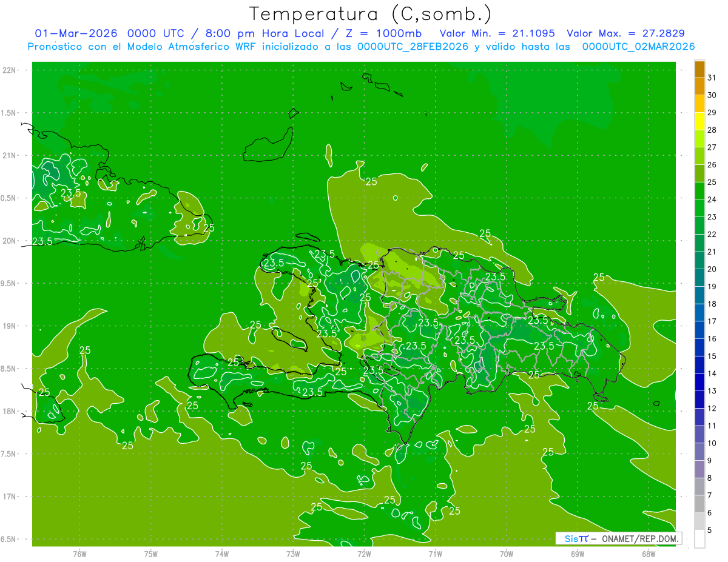The height and width of the screenshot is (562, 728).
Task: Select 'Valor Min. = 21.1095' value
Action: (497, 33)
